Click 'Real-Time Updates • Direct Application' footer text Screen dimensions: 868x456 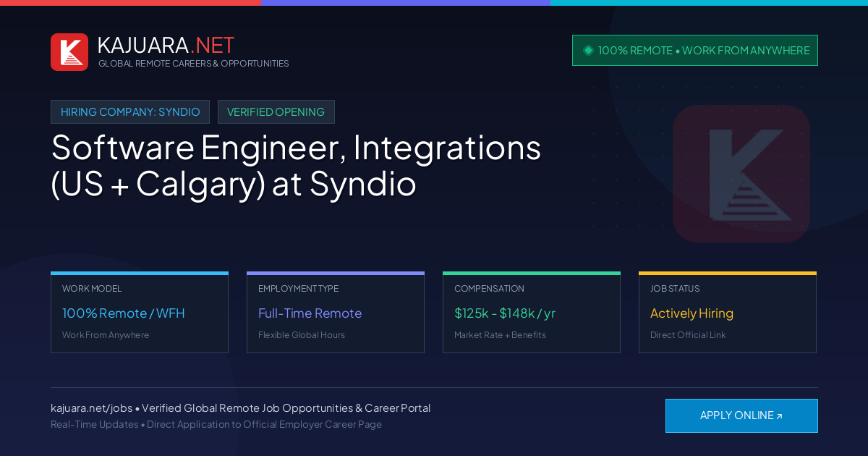click(216, 424)
